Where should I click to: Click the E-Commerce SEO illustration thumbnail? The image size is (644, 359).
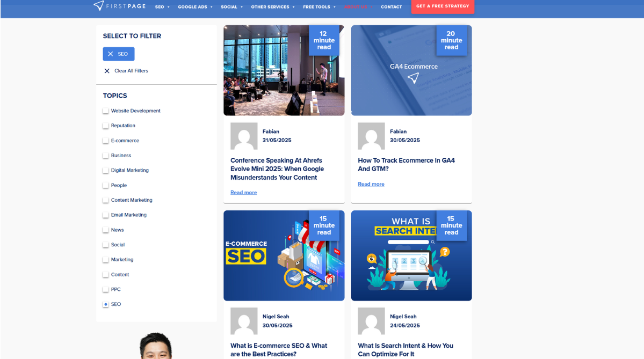(284, 255)
